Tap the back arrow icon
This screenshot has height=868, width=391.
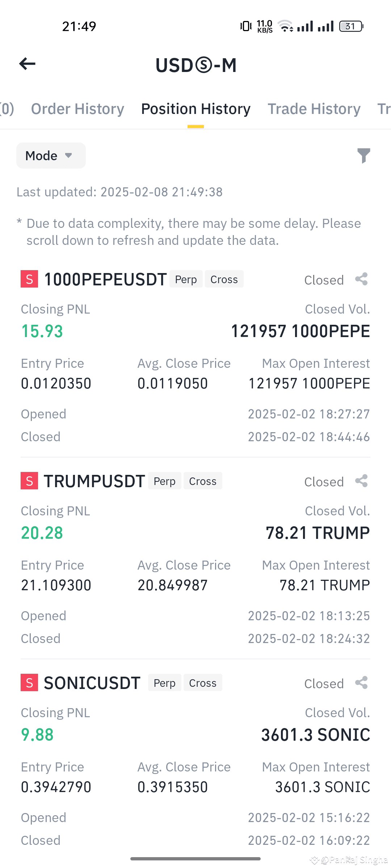coord(27,64)
